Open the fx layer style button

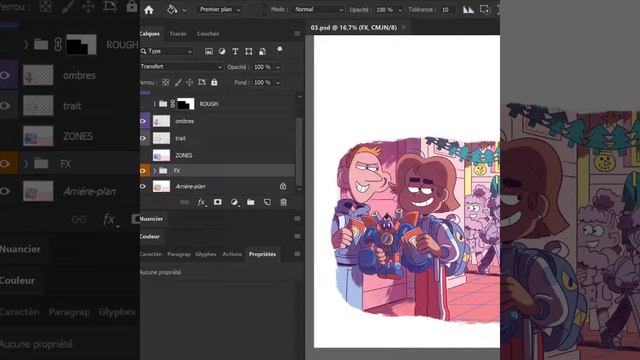201,202
